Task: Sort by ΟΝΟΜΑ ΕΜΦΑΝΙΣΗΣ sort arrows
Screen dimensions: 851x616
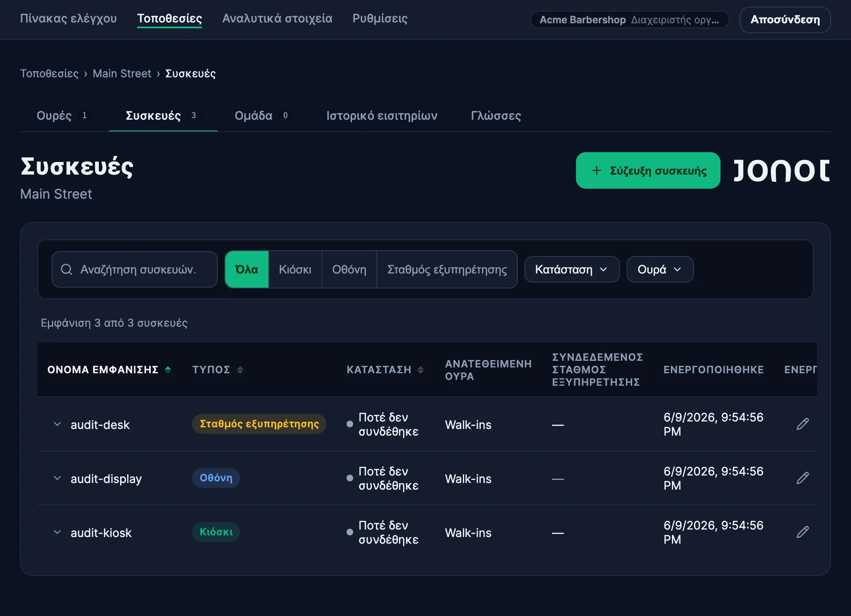Action: click(168, 370)
